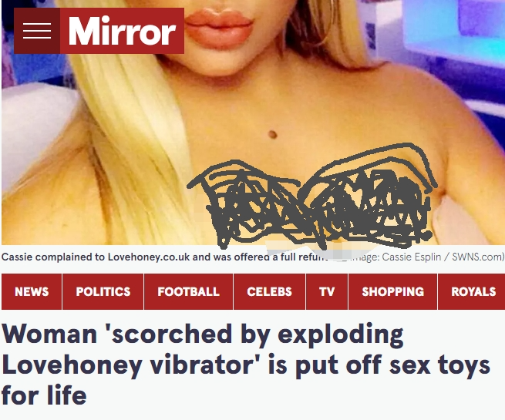The image size is (505, 420).
Task: Switch to the TV tab
Action: coord(327,291)
